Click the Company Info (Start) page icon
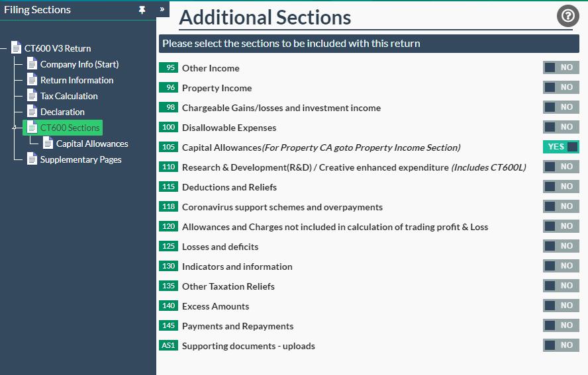This screenshot has height=375, width=588. click(x=32, y=64)
